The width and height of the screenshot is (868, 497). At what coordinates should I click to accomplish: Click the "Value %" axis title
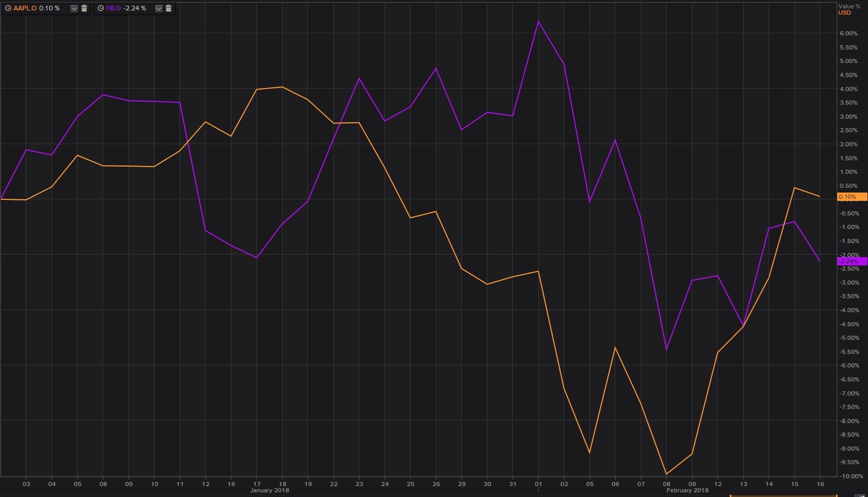coord(849,6)
